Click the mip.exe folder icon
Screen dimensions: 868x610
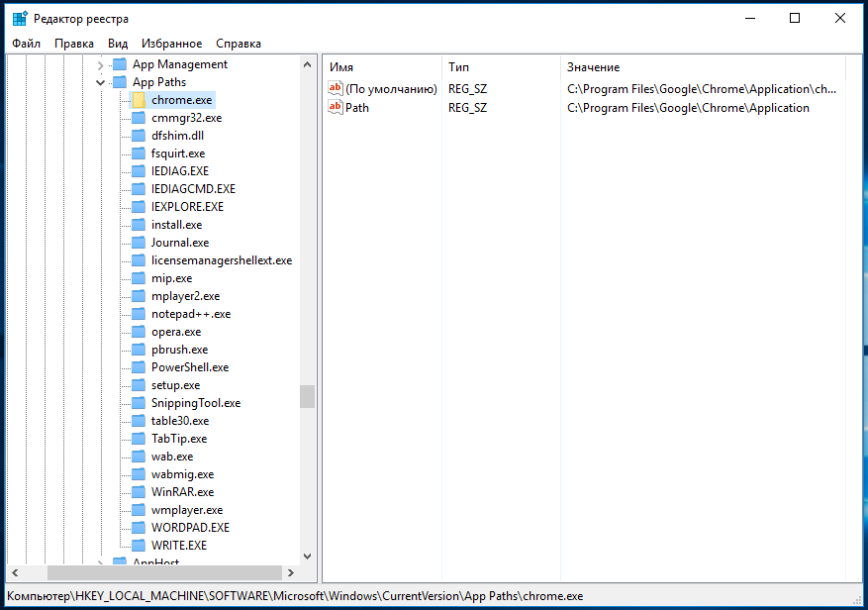click(x=139, y=277)
